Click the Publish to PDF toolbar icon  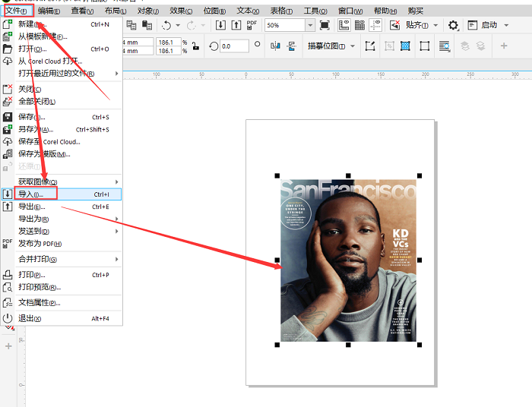[x=252, y=25]
